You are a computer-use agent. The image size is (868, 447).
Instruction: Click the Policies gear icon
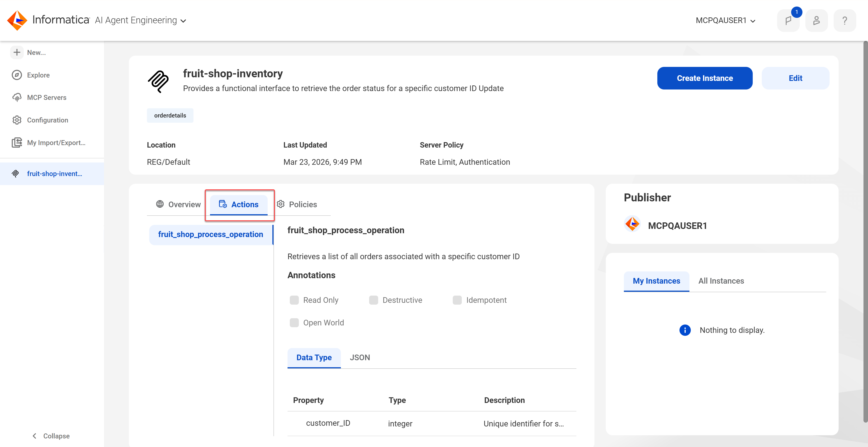coord(281,204)
